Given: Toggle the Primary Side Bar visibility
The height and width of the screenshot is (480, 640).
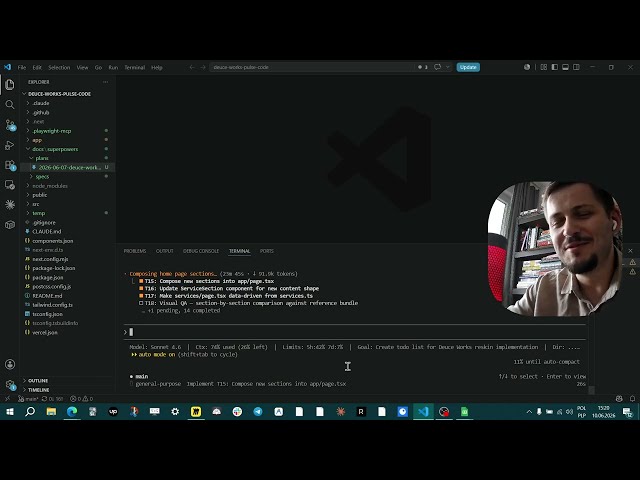Looking at the screenshot, I should tap(555, 67).
